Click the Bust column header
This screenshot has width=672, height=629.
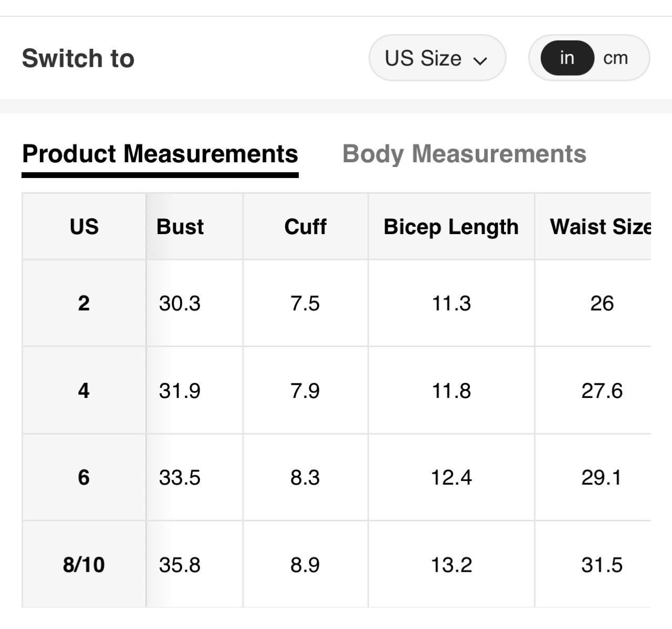(180, 227)
